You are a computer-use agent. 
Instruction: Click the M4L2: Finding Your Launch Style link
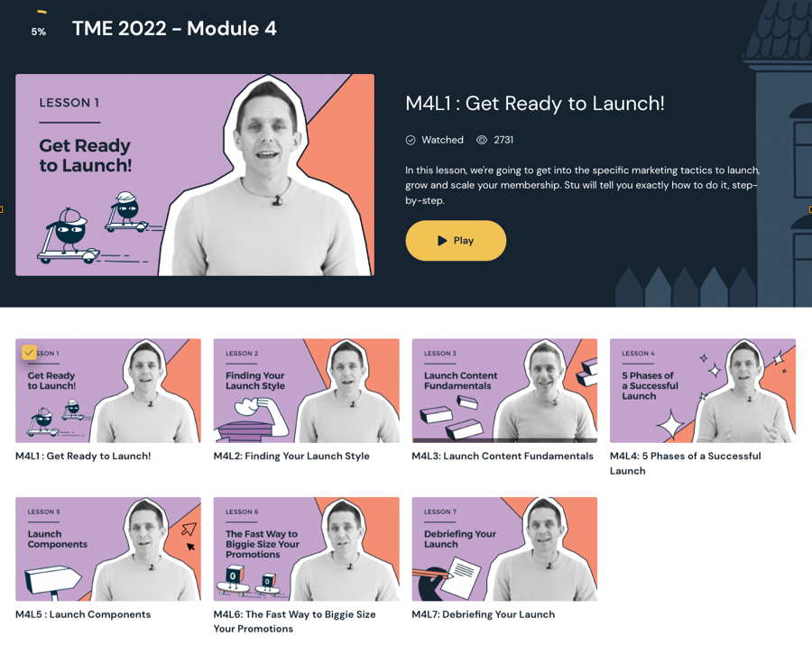click(291, 457)
